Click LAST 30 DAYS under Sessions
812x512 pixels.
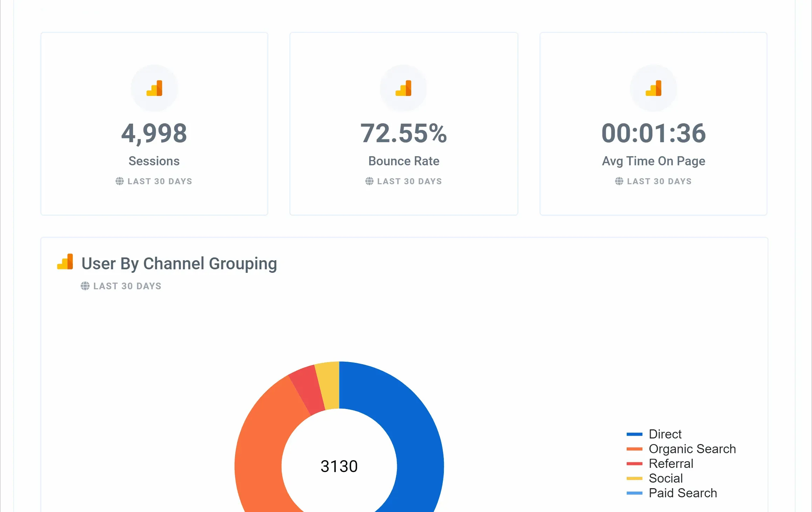(160, 181)
